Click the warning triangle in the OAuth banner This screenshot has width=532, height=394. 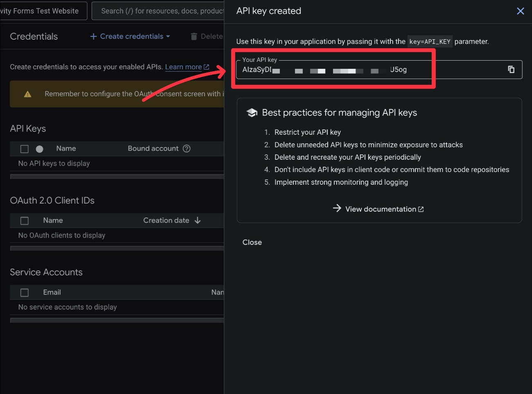pos(27,94)
